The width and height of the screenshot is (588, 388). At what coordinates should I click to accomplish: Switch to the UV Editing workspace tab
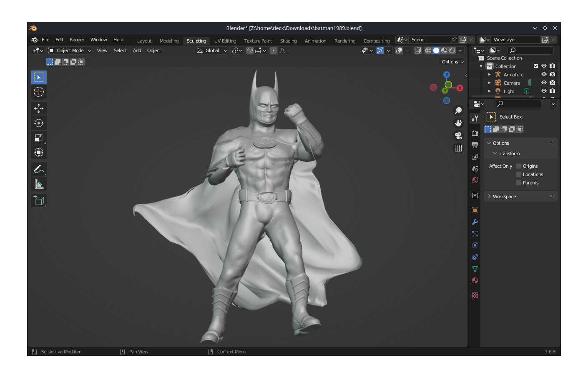click(225, 41)
